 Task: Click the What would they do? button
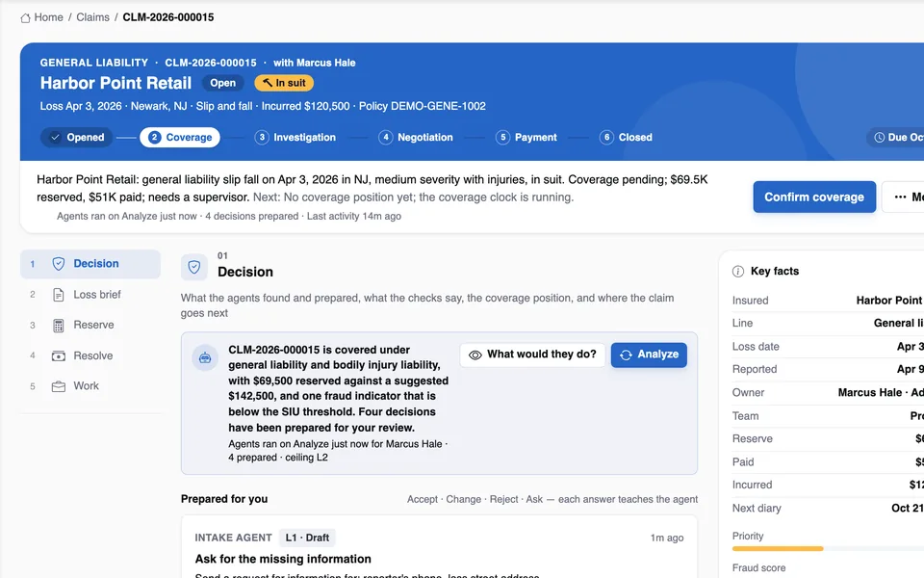pos(532,355)
